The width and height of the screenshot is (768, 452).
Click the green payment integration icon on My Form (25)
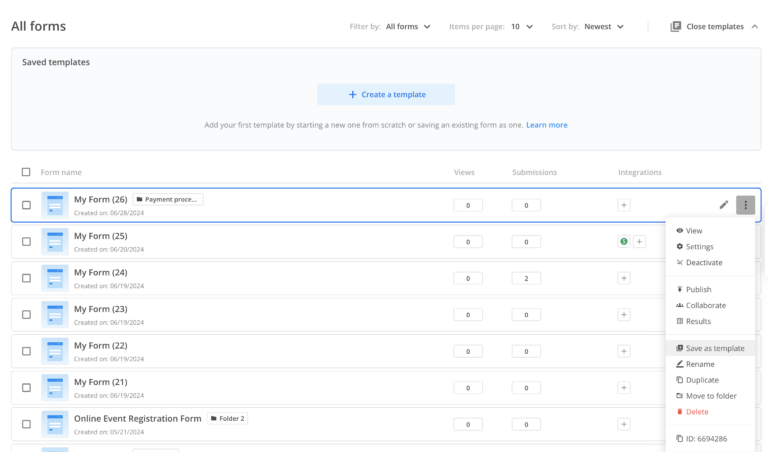(x=624, y=241)
